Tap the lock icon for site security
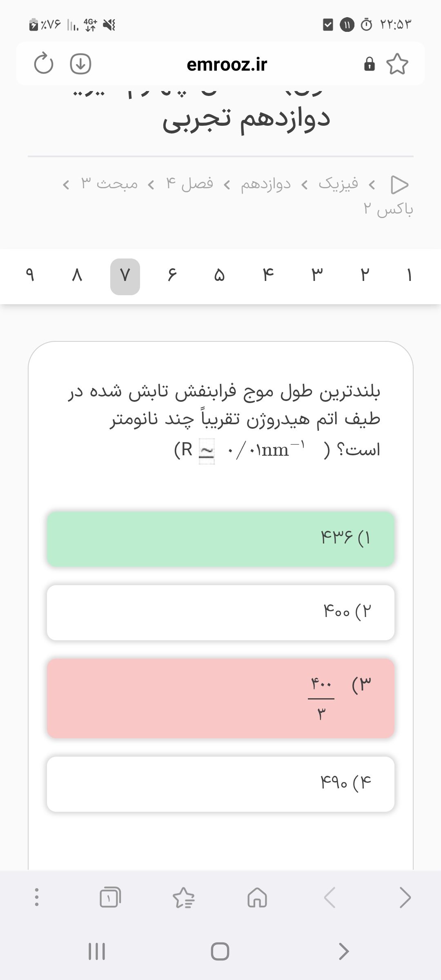This screenshot has width=441, height=980. (369, 64)
